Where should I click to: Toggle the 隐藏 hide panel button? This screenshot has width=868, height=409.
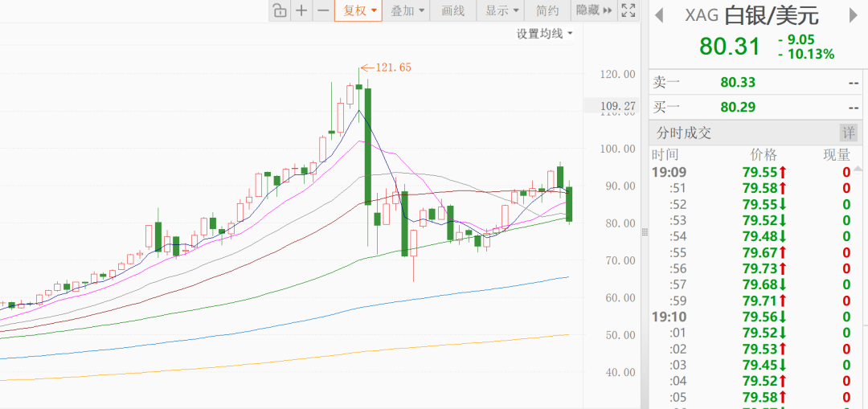pyautogui.click(x=594, y=10)
